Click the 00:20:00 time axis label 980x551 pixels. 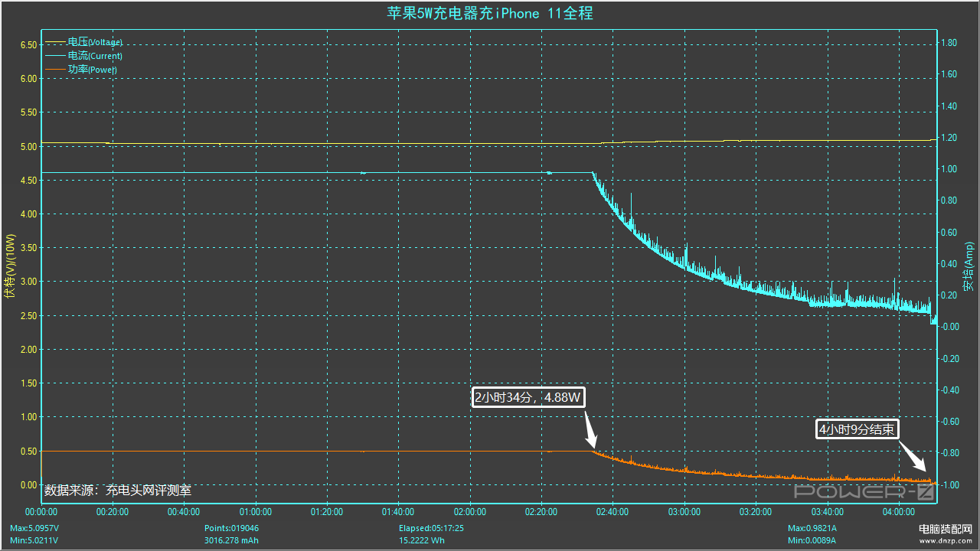(113, 512)
